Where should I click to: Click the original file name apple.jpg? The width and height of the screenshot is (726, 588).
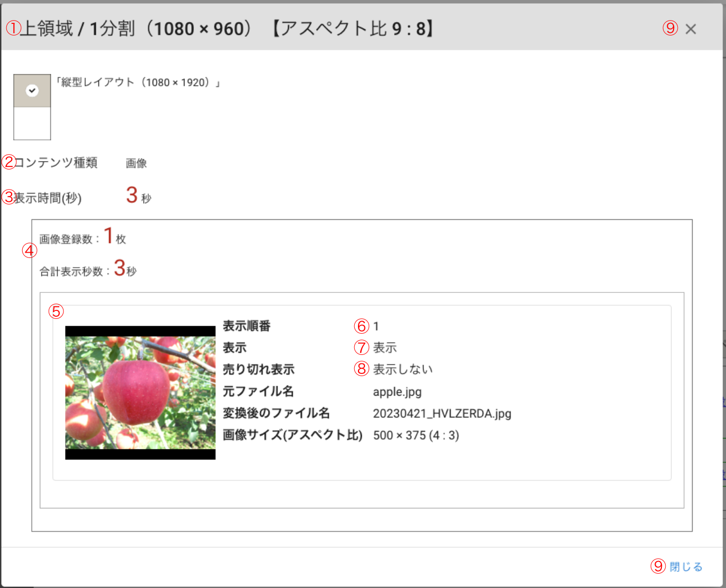(397, 392)
